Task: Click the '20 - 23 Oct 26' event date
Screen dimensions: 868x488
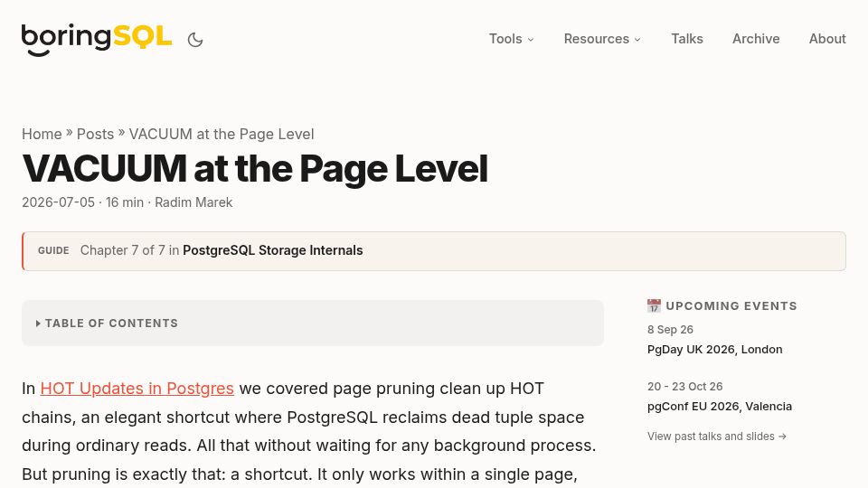Action: (x=685, y=386)
